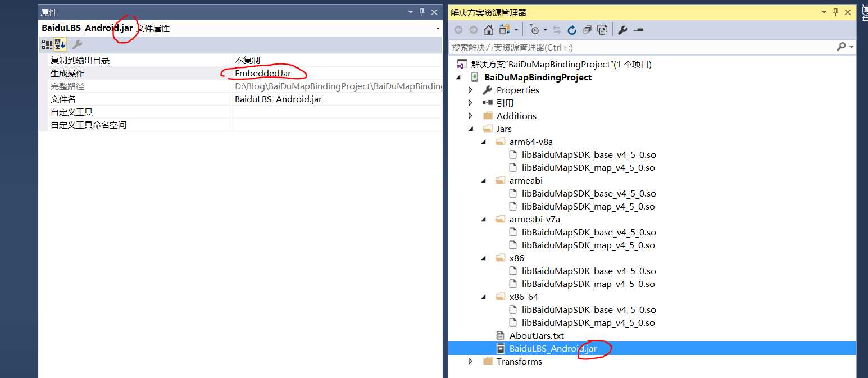Select libBaiduMapSDK_base_v4_5_0.so under arm64-v8a
Image resolution: width=868 pixels, height=378 pixels.
point(589,154)
